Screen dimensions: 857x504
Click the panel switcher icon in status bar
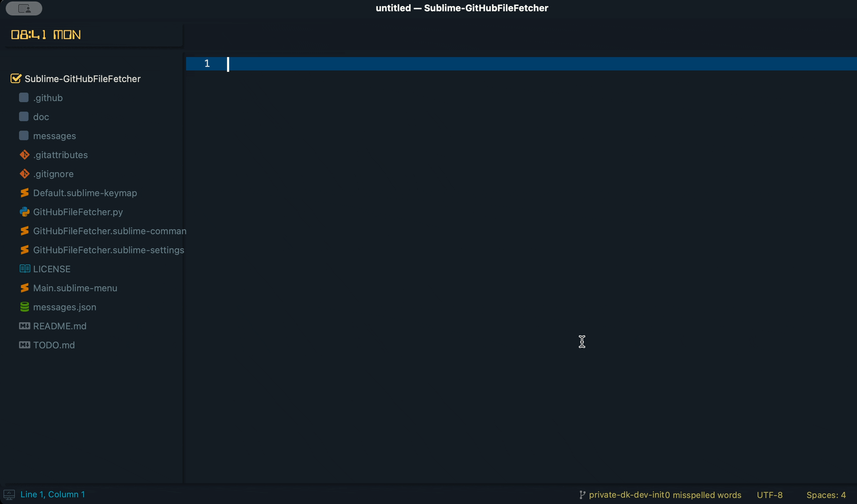(9, 494)
